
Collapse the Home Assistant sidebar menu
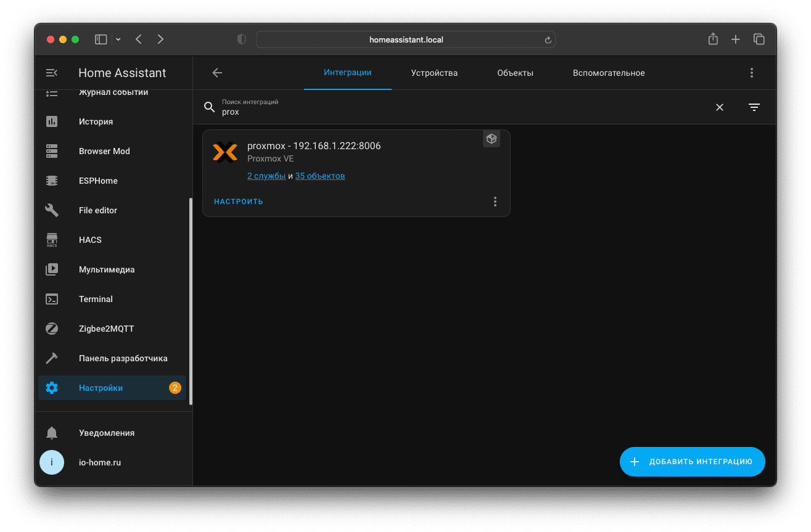52,73
